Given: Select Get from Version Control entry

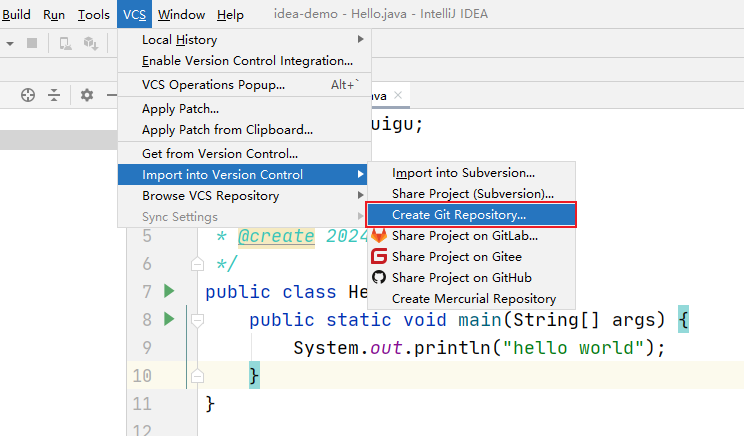Looking at the screenshot, I should point(220,154).
